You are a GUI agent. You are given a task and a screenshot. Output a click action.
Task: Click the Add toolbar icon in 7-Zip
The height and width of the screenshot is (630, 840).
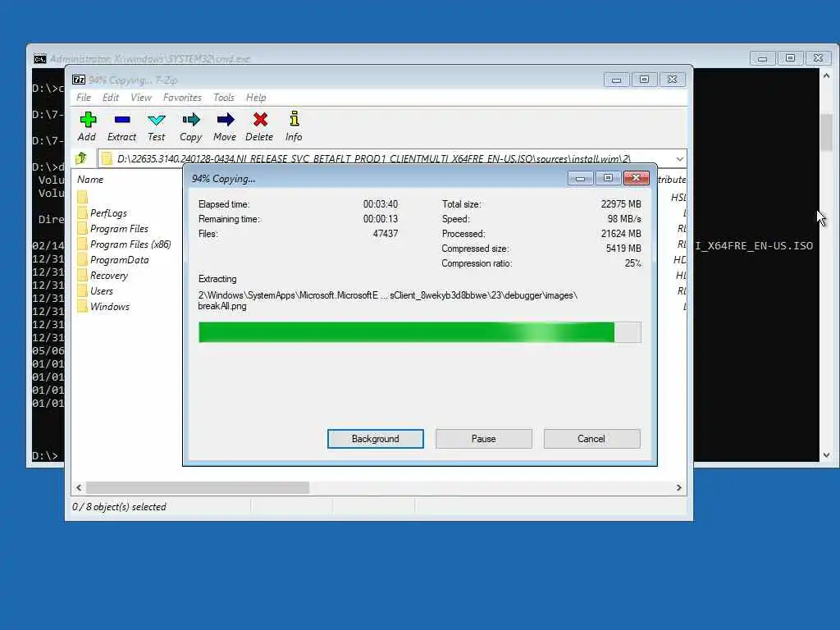coord(88,120)
